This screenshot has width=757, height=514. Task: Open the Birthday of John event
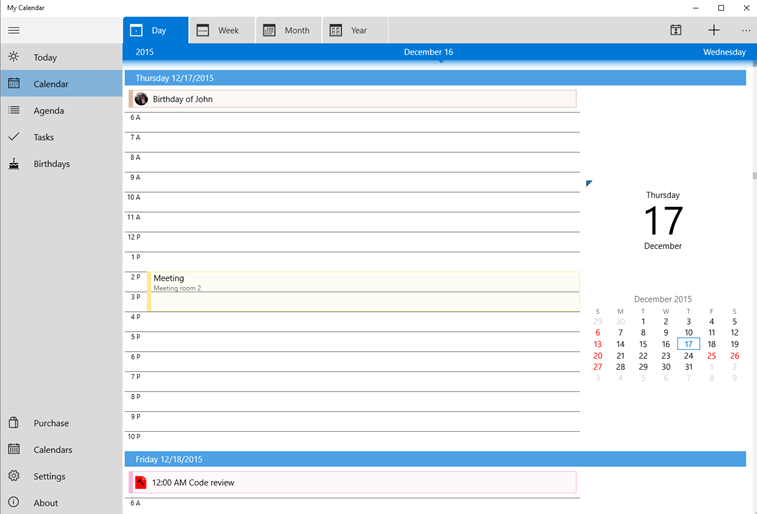[352, 99]
